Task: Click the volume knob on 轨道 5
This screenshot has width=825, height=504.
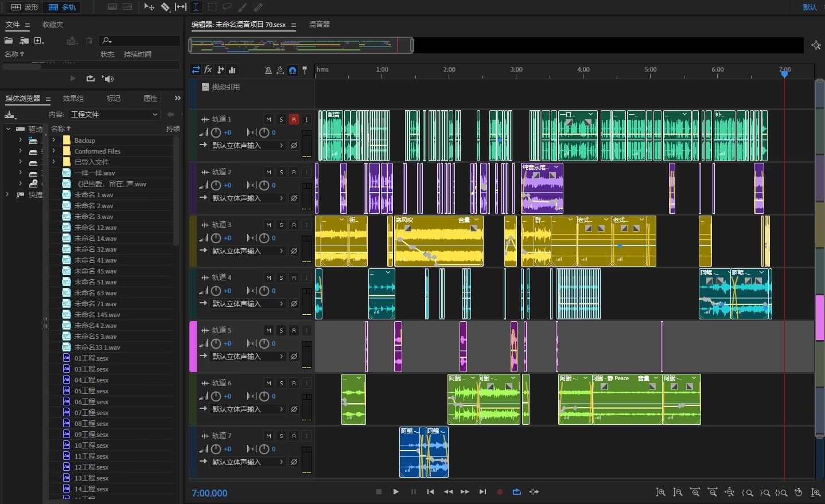Action: 216,343
